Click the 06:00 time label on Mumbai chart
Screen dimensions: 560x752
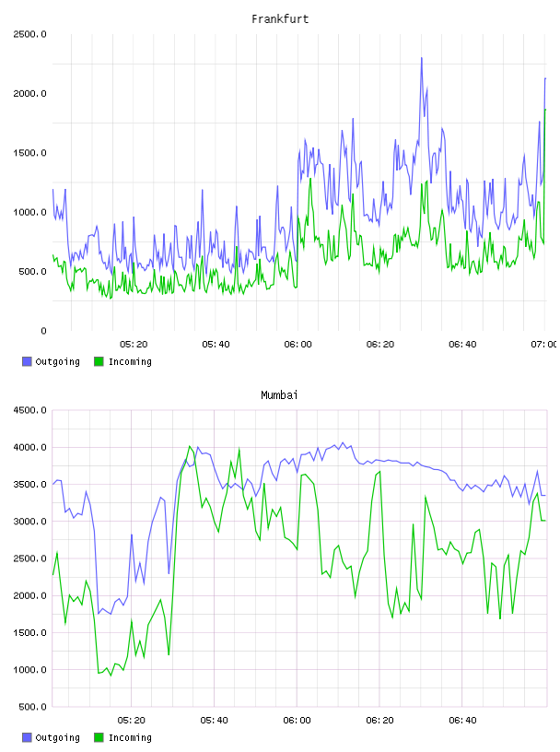[297, 721]
